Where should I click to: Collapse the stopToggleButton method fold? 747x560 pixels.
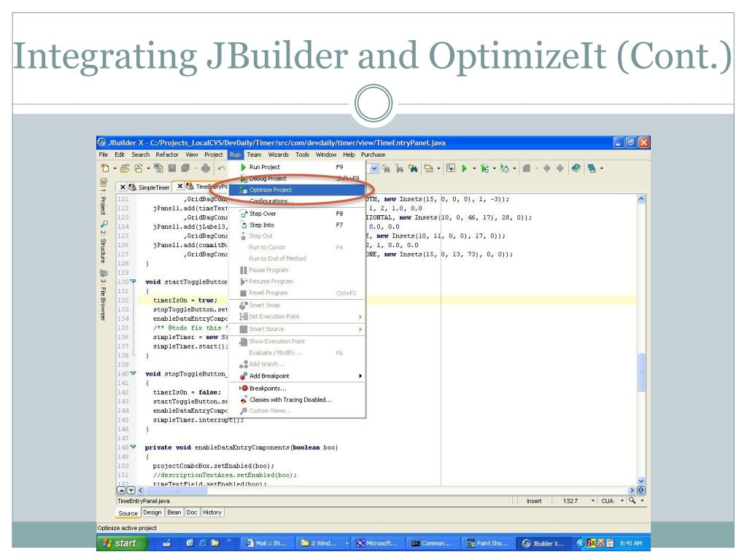click(133, 373)
